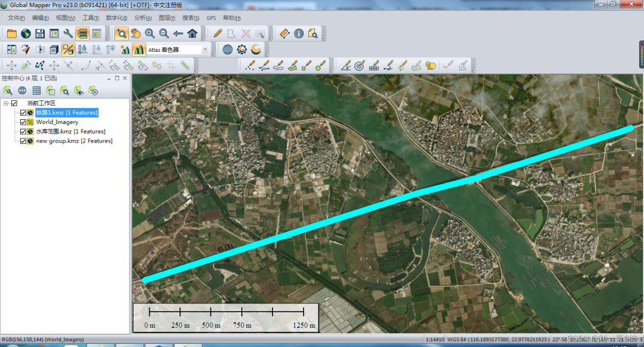Click the combine shapes polygons icon
The height and width of the screenshot is (347, 644).
[x=431, y=66]
